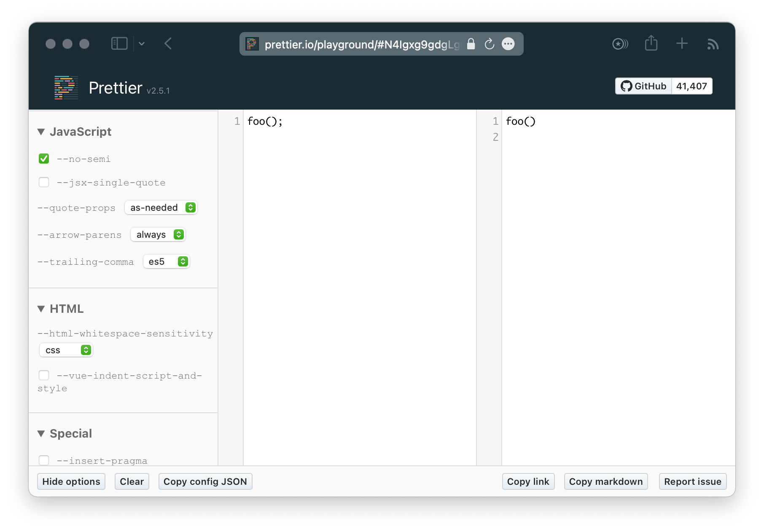Click the --arrow-parens label text
This screenshot has height=532, width=764.
click(79, 235)
